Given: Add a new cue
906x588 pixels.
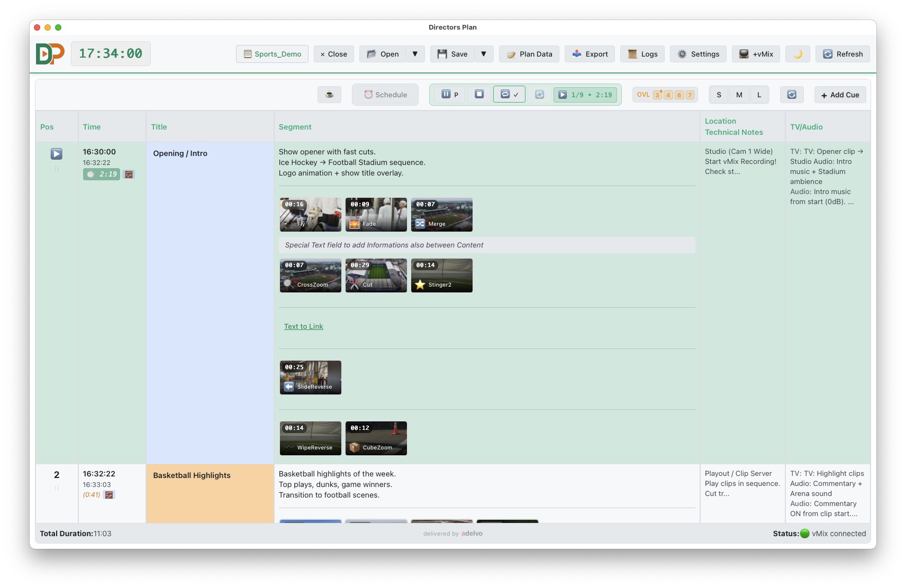Looking at the screenshot, I should pyautogui.click(x=840, y=95).
